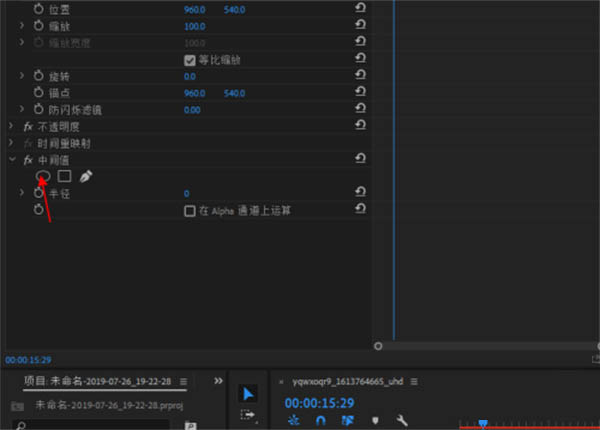Expand the 缩放 property

[x=24, y=25]
